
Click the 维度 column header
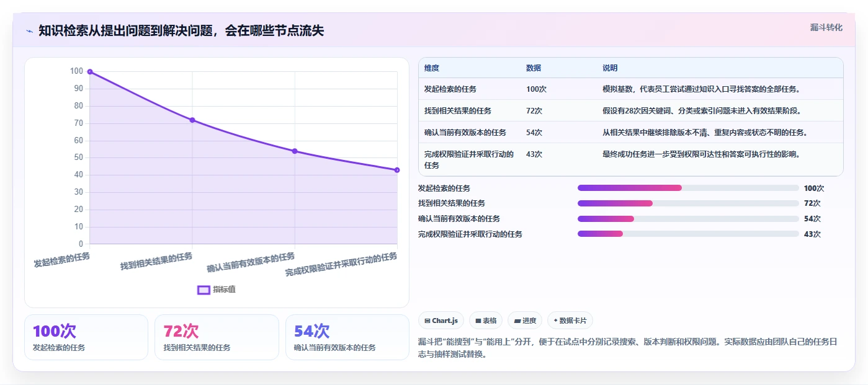432,68
